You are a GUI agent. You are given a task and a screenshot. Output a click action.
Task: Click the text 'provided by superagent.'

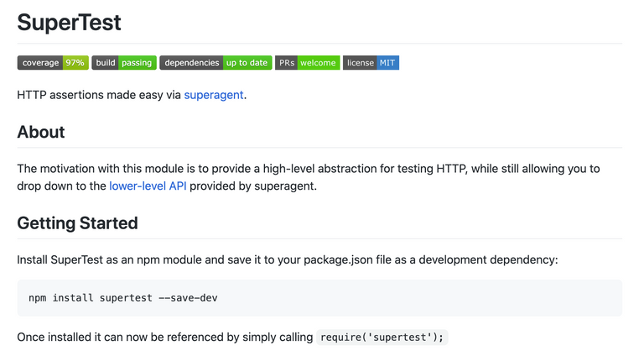(253, 186)
